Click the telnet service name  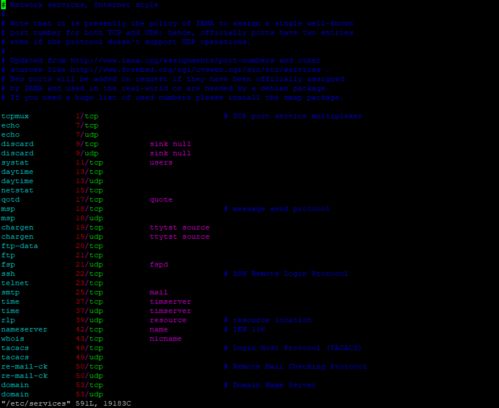tap(15, 283)
